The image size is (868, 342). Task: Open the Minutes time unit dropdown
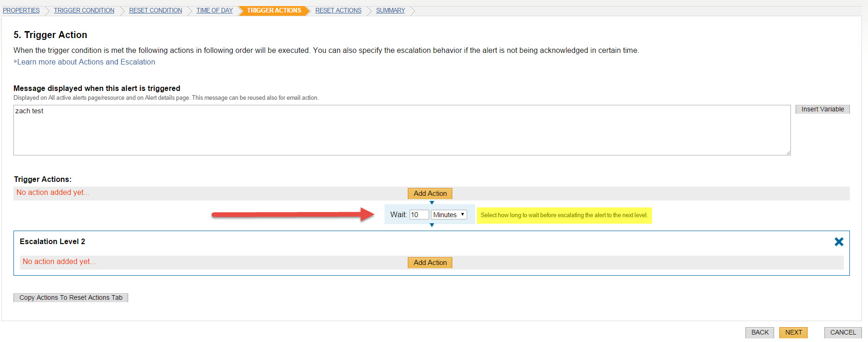pyautogui.click(x=449, y=215)
